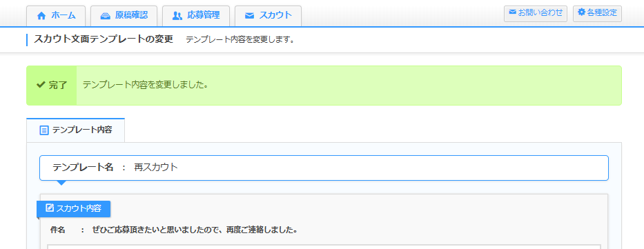Viewport: 644px width, 249px height.
Task: Switch to the 応募管理 tab
Action: click(196, 16)
